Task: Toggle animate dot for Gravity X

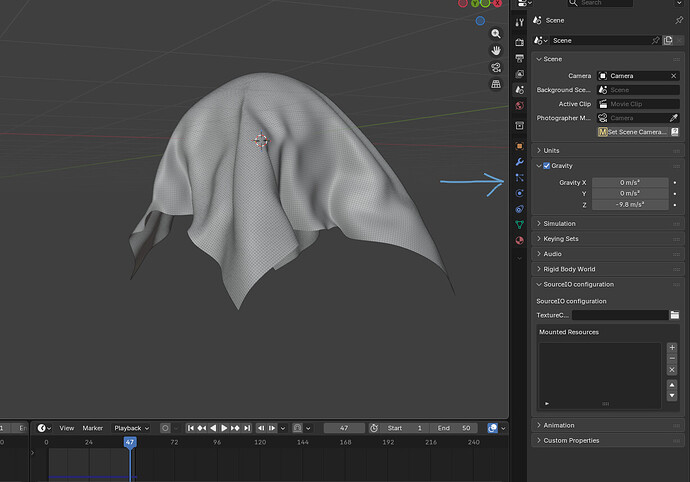Action: pyautogui.click(x=675, y=182)
